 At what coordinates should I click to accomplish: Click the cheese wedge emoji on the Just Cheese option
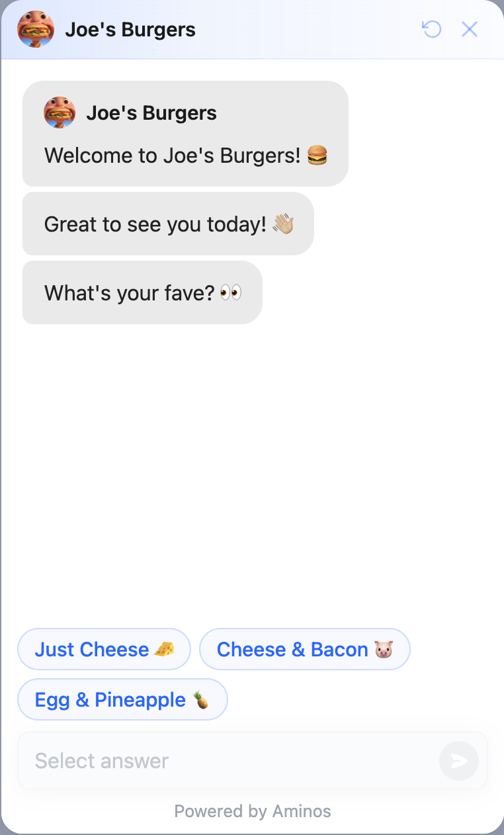pyautogui.click(x=164, y=650)
